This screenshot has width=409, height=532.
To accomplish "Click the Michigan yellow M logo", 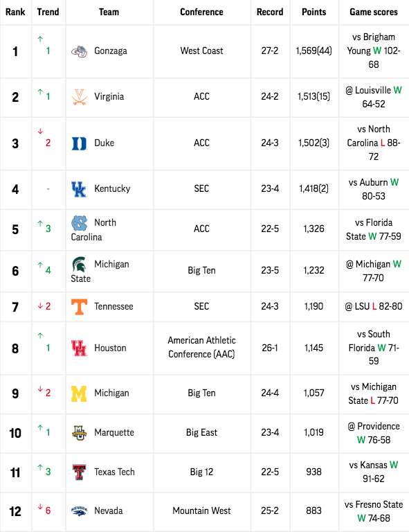I will pos(79,393).
